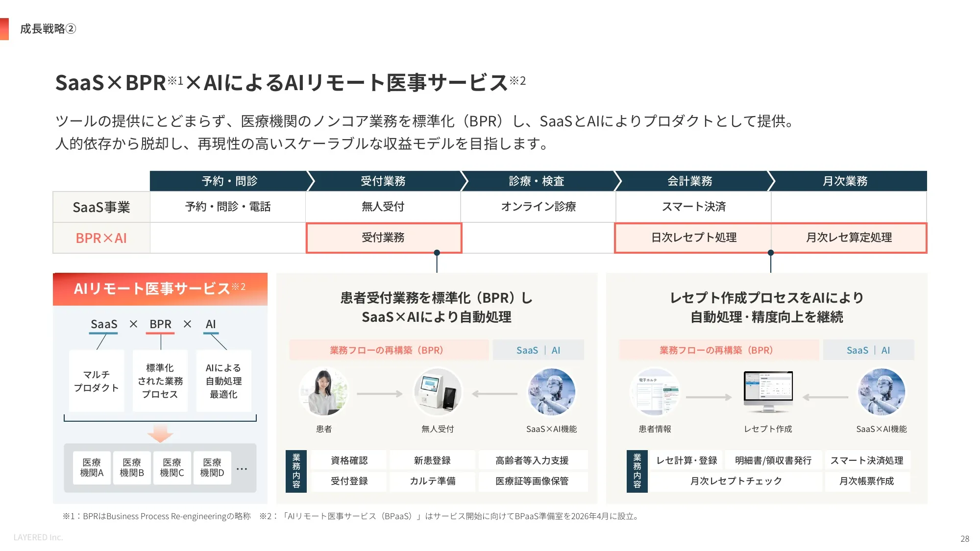Click the SaaS事業 row label
Viewport: 980px width, 551px height.
pyautogui.click(x=101, y=207)
